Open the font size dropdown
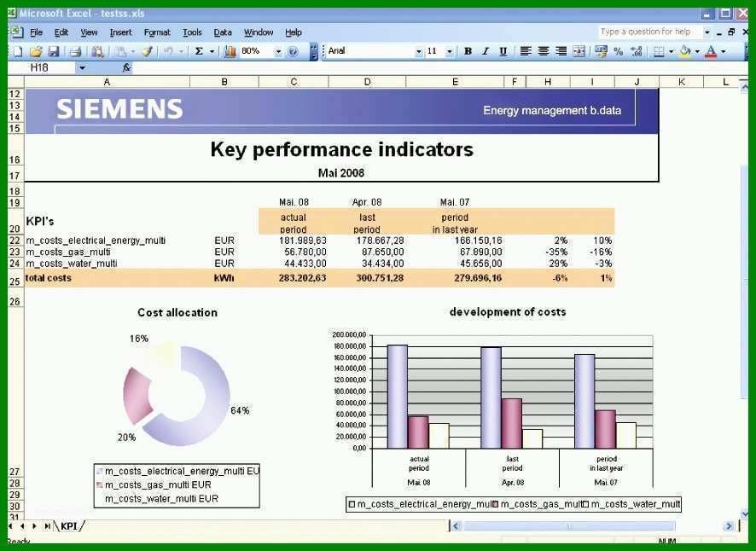This screenshot has height=551, width=756. (x=450, y=51)
